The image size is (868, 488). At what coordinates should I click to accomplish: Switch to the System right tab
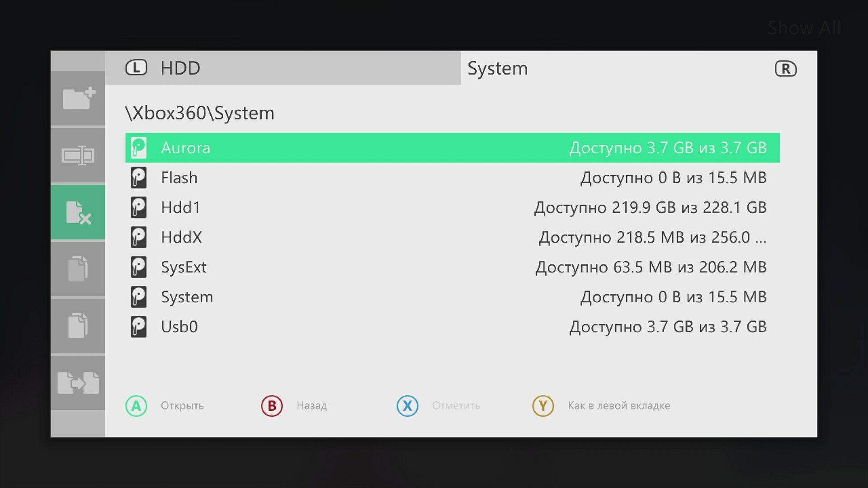point(497,69)
